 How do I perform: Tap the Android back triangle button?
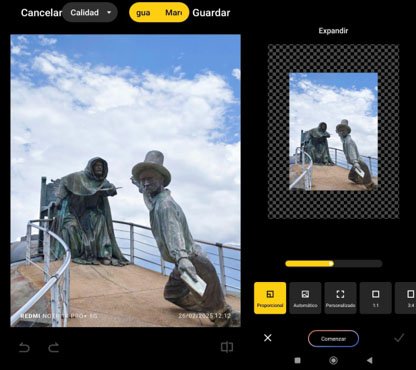tap(369, 360)
